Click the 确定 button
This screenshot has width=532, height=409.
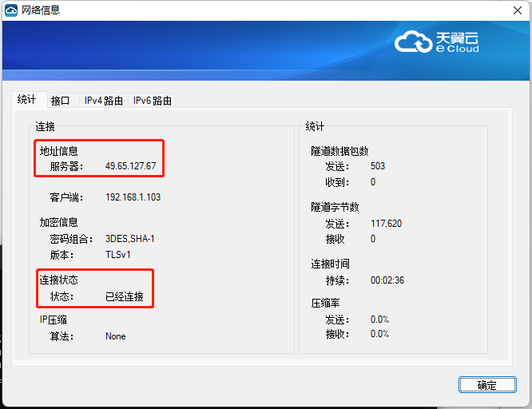[x=487, y=385]
